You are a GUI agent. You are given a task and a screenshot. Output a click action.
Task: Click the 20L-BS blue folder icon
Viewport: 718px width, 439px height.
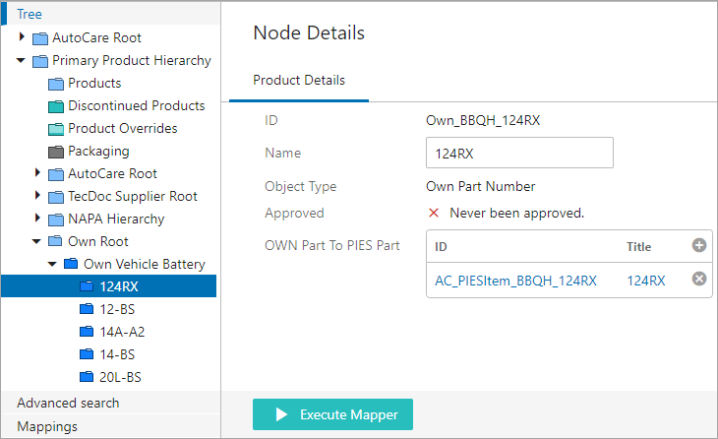pos(87,376)
